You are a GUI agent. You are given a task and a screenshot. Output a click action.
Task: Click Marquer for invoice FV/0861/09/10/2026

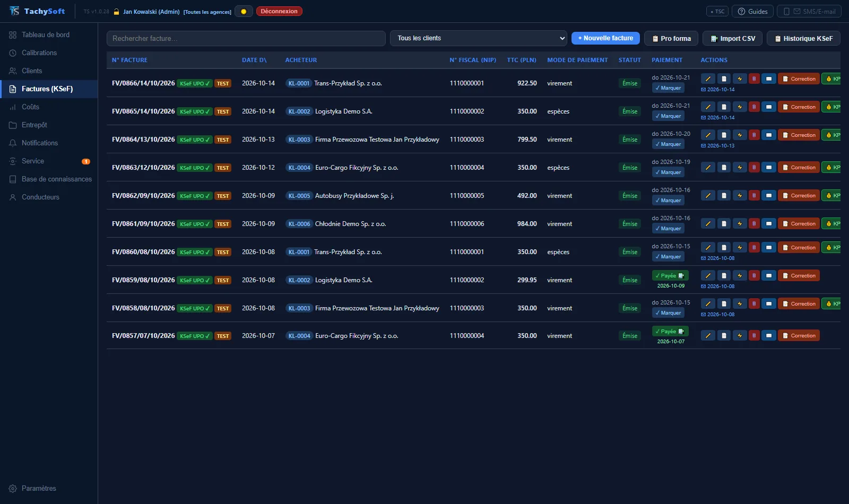[668, 229]
